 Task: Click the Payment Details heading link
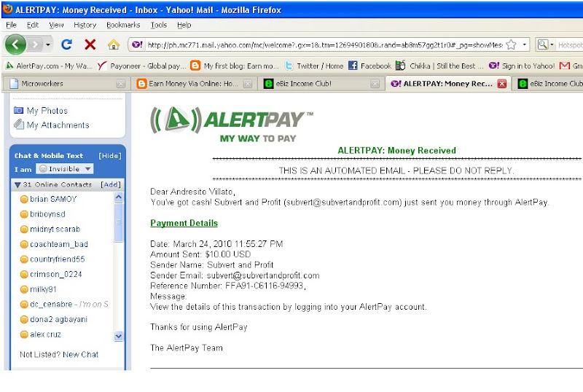pyautogui.click(x=184, y=223)
